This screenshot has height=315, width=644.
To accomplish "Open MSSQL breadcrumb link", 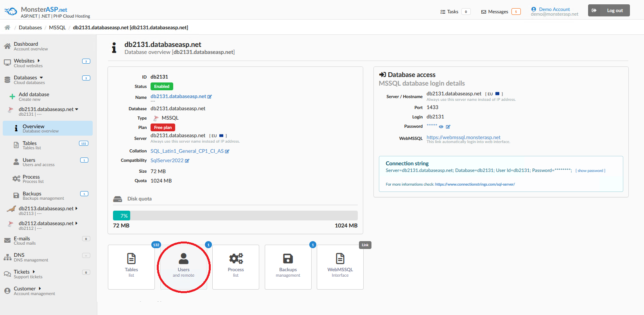I will (57, 27).
